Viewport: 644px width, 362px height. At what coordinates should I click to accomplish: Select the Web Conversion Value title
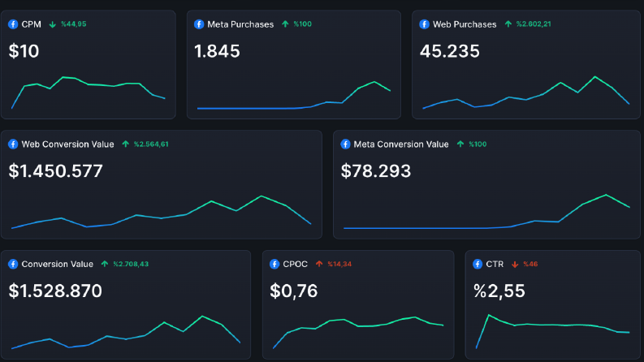(x=67, y=144)
